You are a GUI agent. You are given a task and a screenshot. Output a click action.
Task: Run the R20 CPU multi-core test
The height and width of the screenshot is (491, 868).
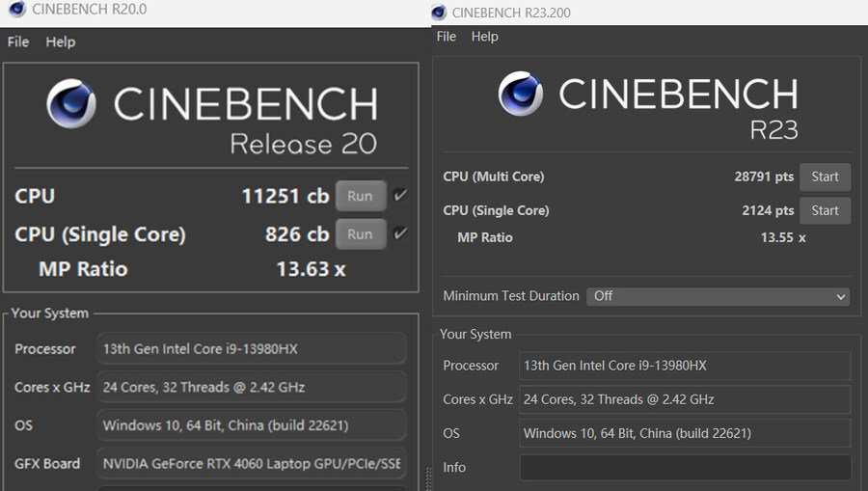pos(360,196)
